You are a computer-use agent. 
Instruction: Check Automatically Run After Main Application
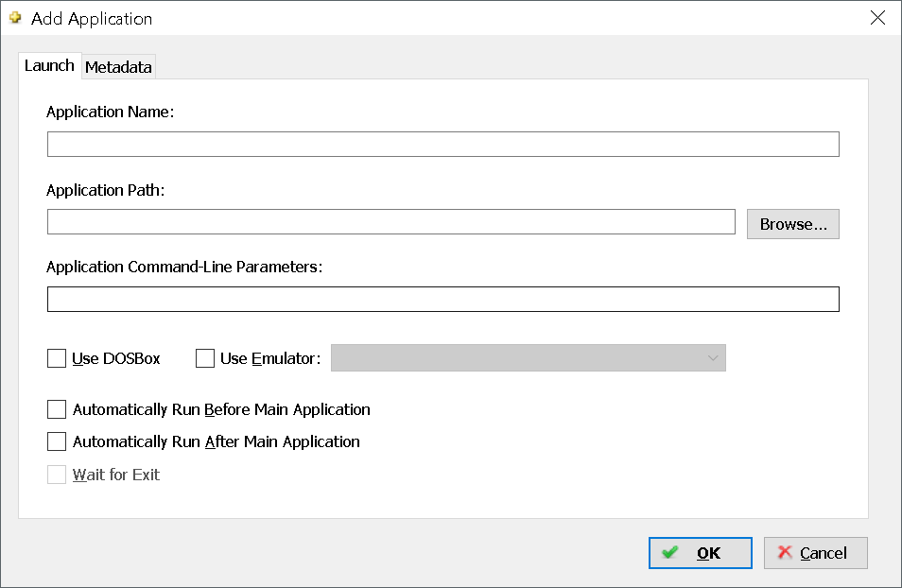57,441
